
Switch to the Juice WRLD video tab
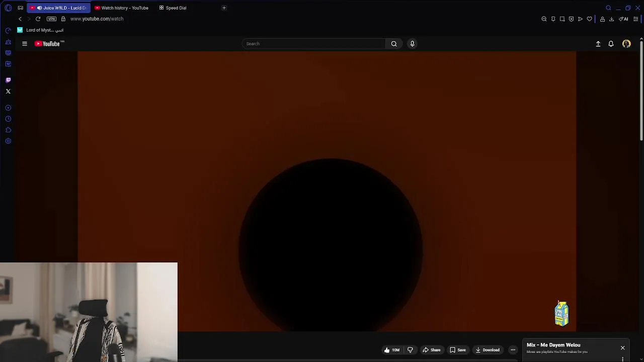pos(58,8)
